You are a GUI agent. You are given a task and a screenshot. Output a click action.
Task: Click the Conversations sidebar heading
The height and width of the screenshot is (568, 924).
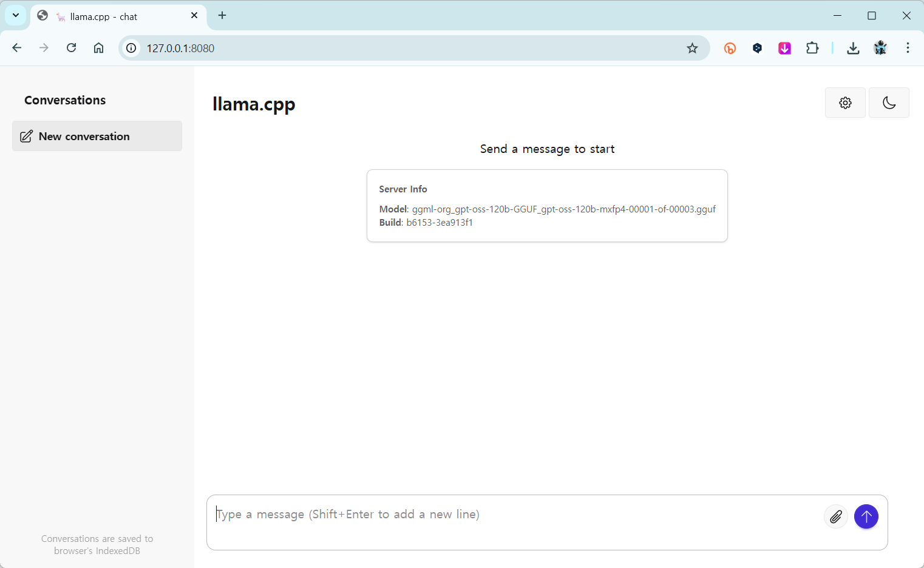point(65,100)
